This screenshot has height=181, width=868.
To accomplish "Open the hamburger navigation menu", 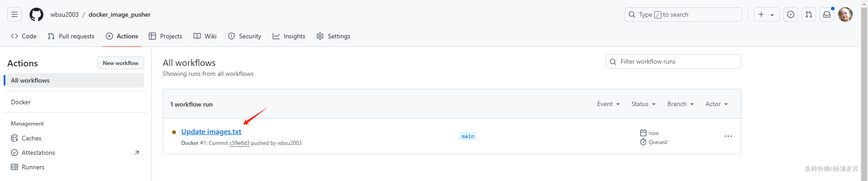I will 14,14.
